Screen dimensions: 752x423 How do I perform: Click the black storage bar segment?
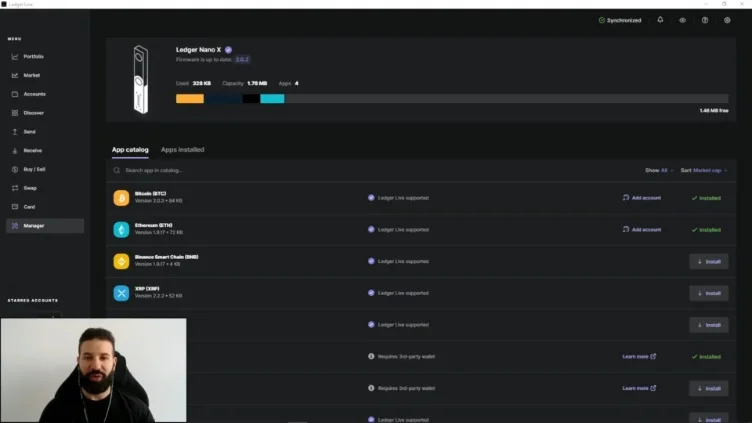pyautogui.click(x=251, y=99)
